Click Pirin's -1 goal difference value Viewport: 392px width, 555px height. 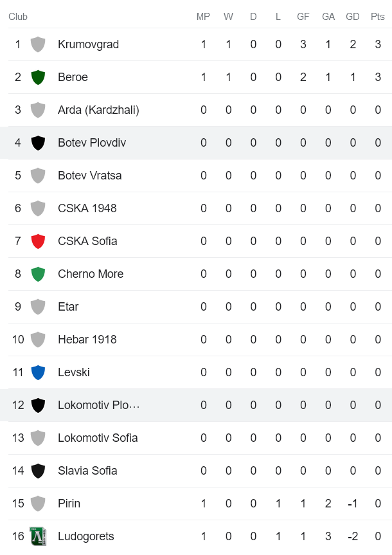tap(353, 504)
